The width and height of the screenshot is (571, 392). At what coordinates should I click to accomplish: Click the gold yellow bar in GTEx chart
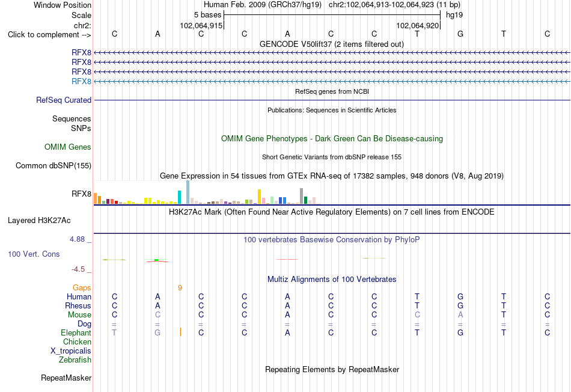coord(259,197)
